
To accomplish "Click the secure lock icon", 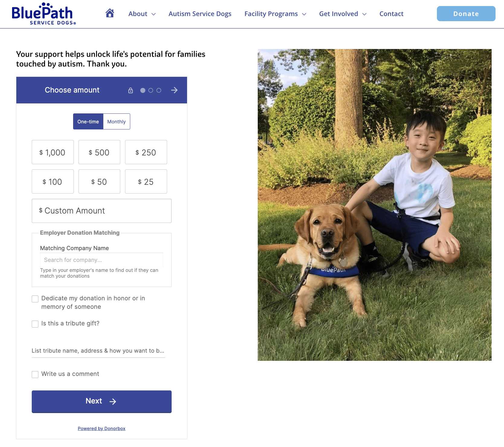I will pos(131,90).
